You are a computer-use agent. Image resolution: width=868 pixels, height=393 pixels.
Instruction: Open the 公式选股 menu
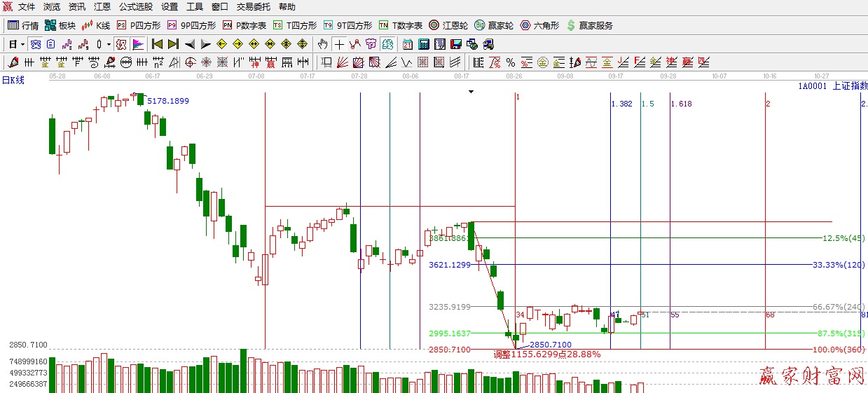click(x=135, y=7)
